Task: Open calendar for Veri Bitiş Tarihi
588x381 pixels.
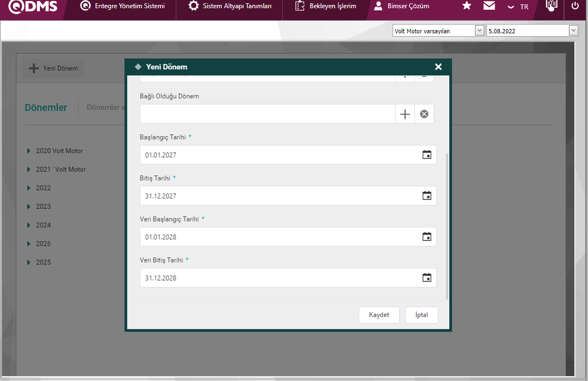Action: tap(427, 278)
